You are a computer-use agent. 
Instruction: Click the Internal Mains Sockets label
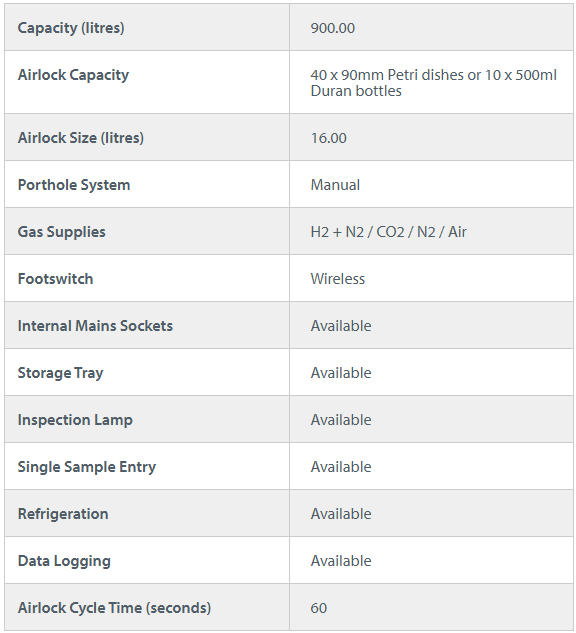tap(95, 326)
